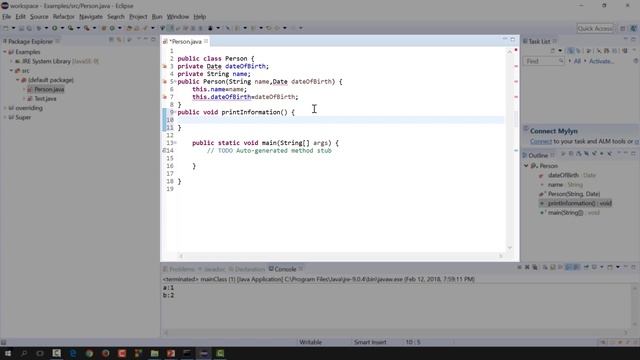
Task: Select the Task List tab
Action: [539, 42]
